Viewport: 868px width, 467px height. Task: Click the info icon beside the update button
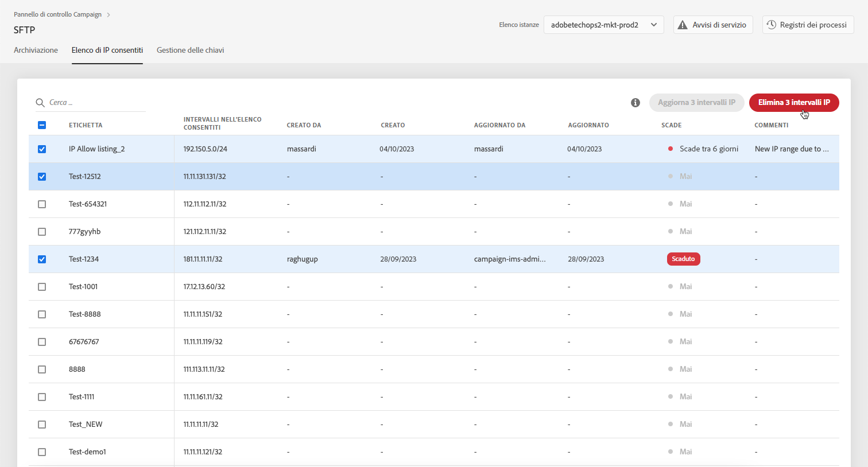(x=635, y=103)
